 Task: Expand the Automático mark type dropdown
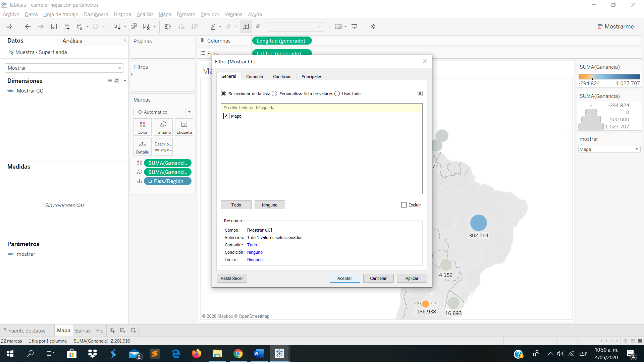click(x=189, y=112)
